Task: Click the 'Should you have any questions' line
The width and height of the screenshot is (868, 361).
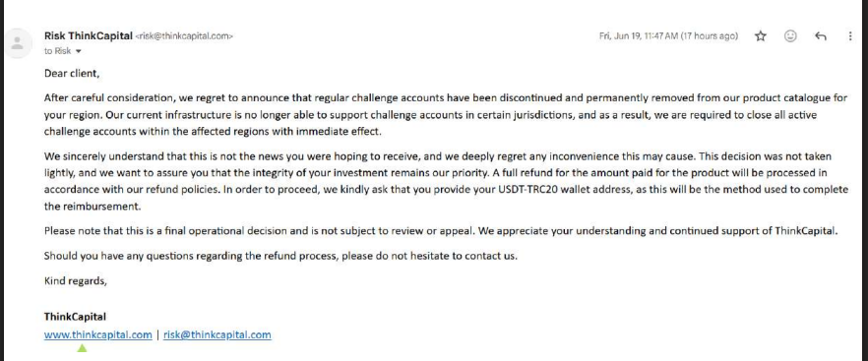Action: pyautogui.click(x=280, y=257)
